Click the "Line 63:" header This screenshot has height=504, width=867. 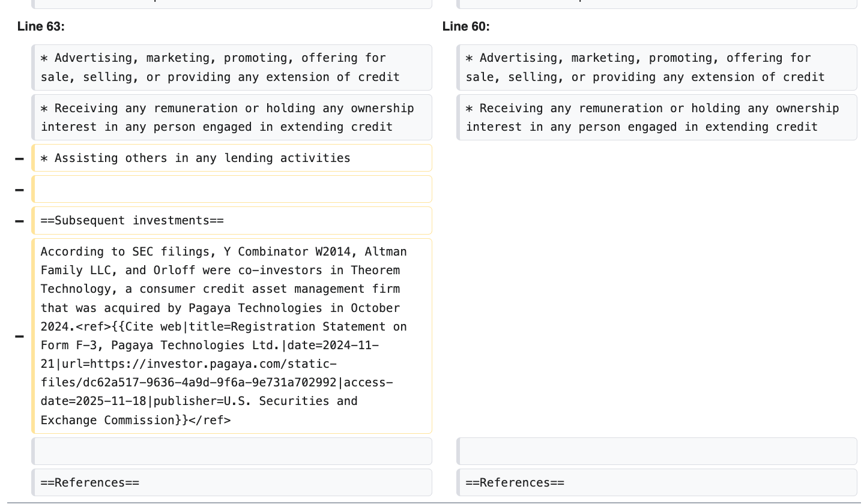click(x=41, y=26)
